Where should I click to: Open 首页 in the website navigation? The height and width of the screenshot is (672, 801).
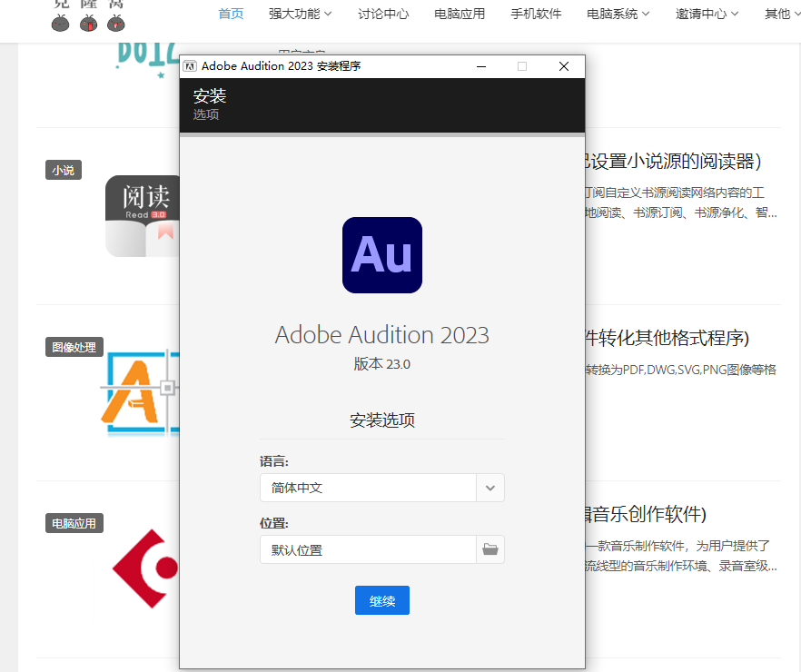(x=231, y=14)
